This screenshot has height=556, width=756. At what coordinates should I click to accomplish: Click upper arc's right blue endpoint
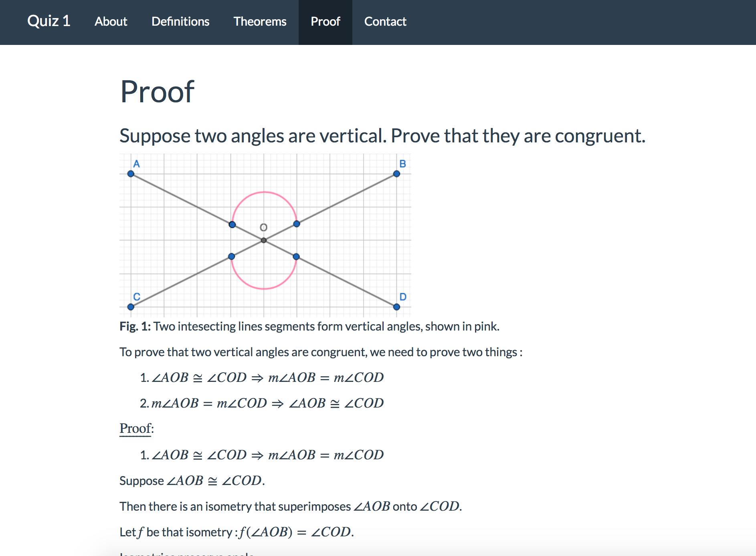tap(297, 224)
